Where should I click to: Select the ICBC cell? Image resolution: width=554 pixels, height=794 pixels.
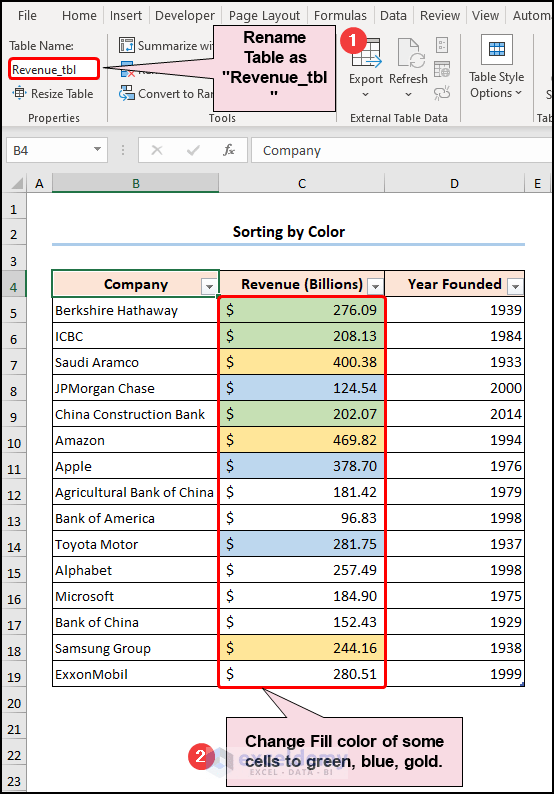tap(135, 336)
